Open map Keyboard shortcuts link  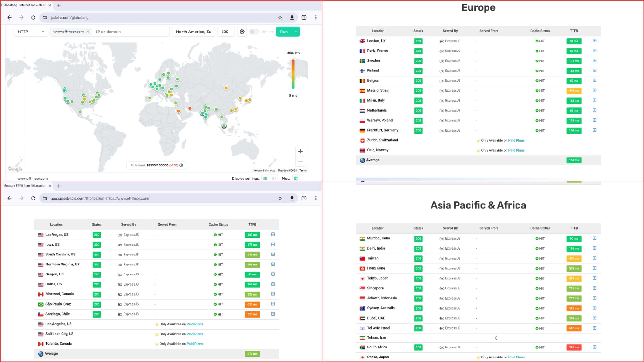point(264,170)
